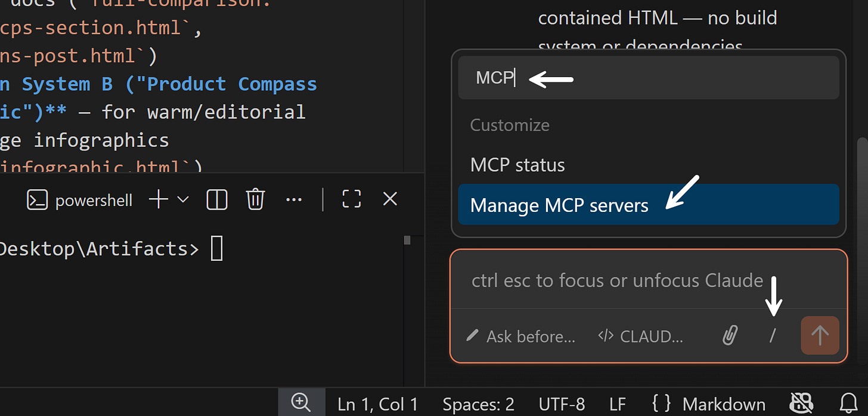The height and width of the screenshot is (416, 868).
Task: Open the terminal profile dropdown chevron
Action: [183, 199]
